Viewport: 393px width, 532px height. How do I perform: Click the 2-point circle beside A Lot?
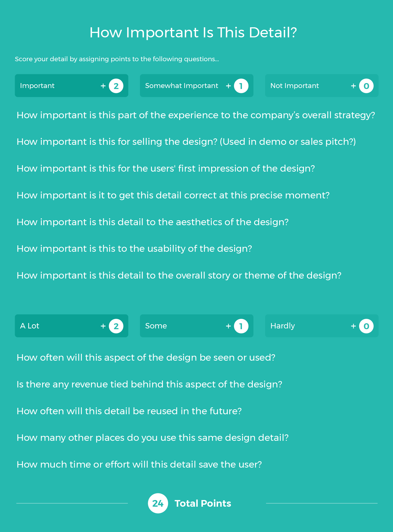coord(116,326)
